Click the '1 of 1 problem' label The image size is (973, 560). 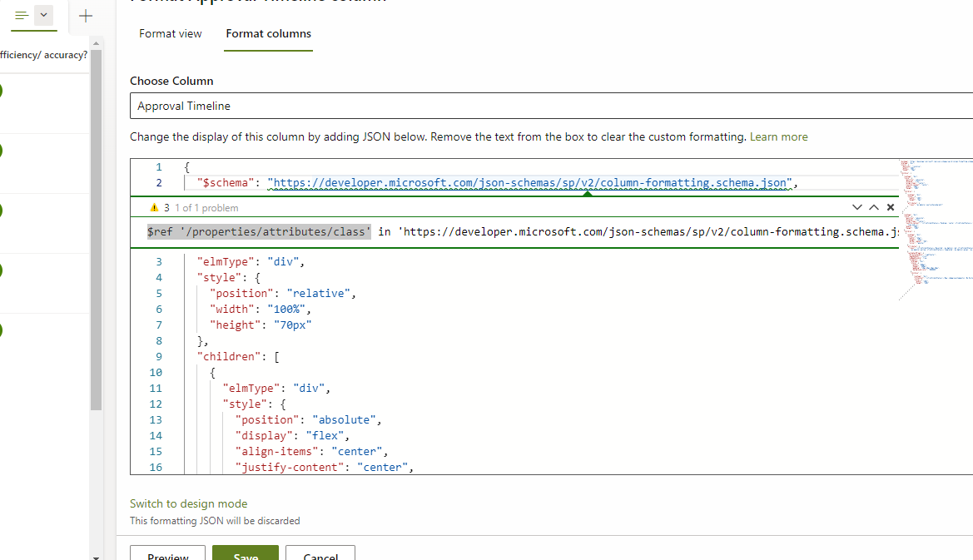206,208
